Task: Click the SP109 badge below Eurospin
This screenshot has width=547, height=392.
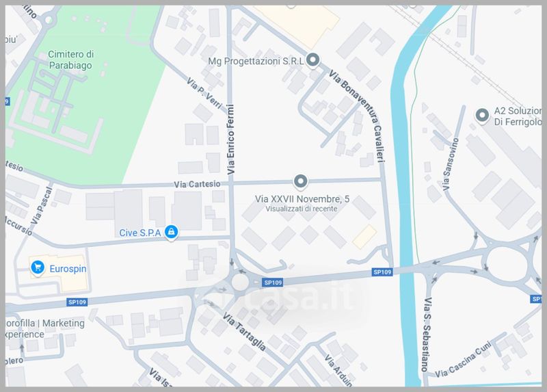Action: (x=77, y=302)
